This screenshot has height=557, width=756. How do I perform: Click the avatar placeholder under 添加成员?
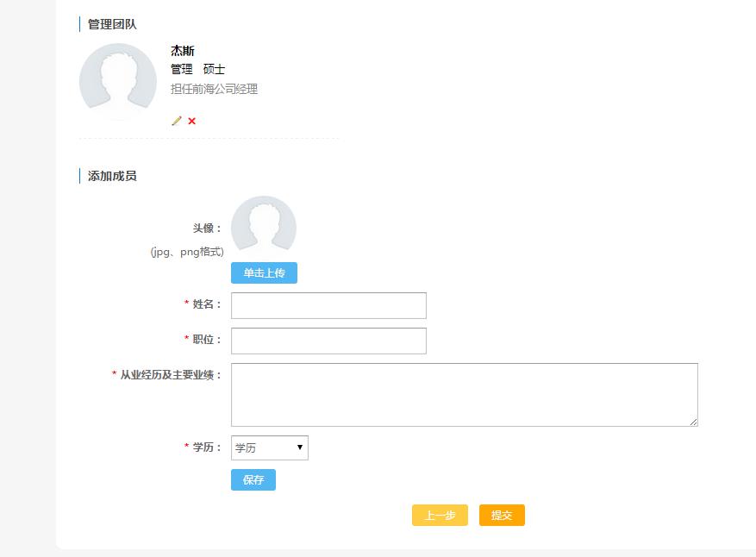point(264,227)
